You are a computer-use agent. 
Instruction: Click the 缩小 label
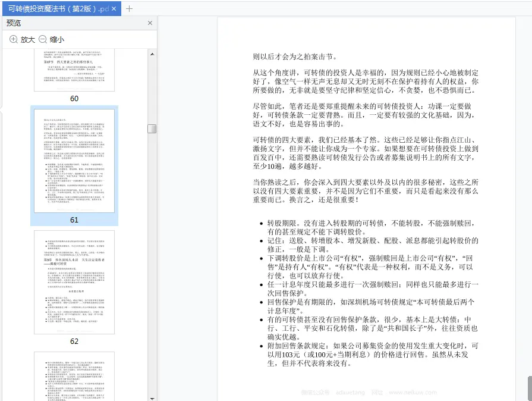point(57,40)
